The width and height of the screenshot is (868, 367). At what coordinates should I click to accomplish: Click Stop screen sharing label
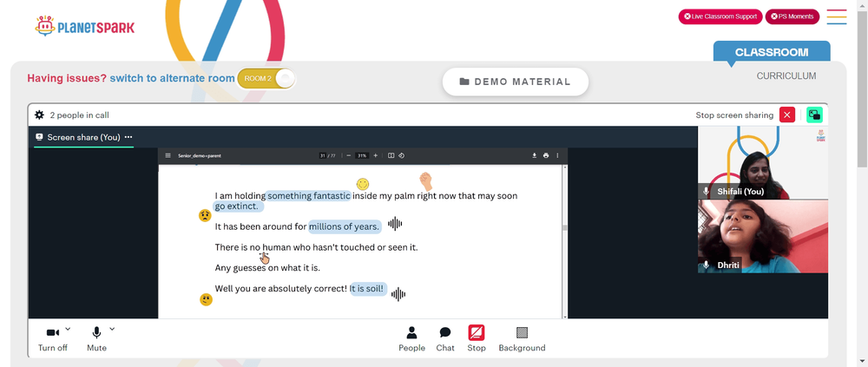(x=734, y=115)
